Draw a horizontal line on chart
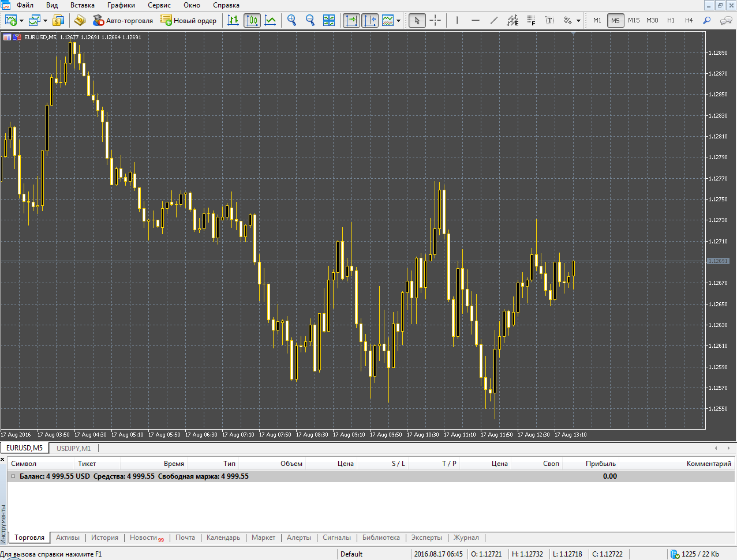Viewport: 737px width, 560px height. click(x=475, y=20)
